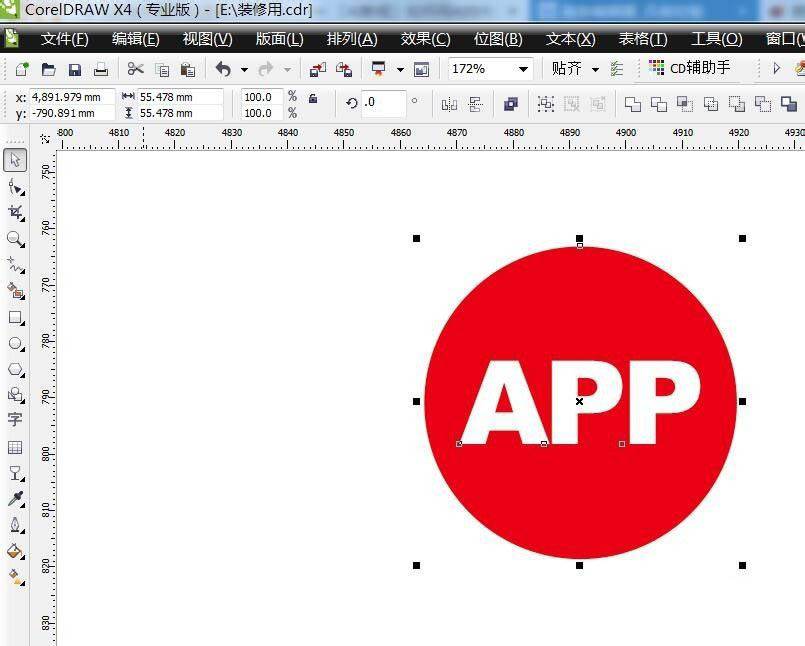This screenshot has width=805, height=646.
Task: Select the Crop tool
Action: tap(15, 213)
